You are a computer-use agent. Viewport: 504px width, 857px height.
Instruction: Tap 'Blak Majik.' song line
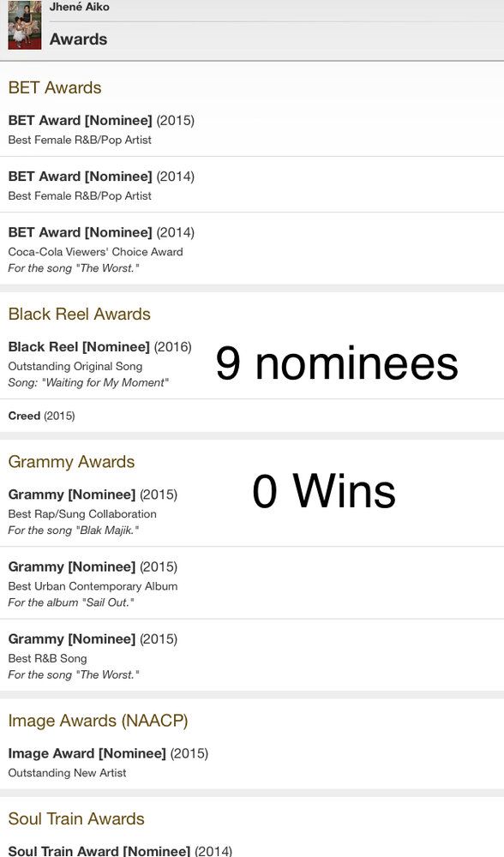(73, 530)
